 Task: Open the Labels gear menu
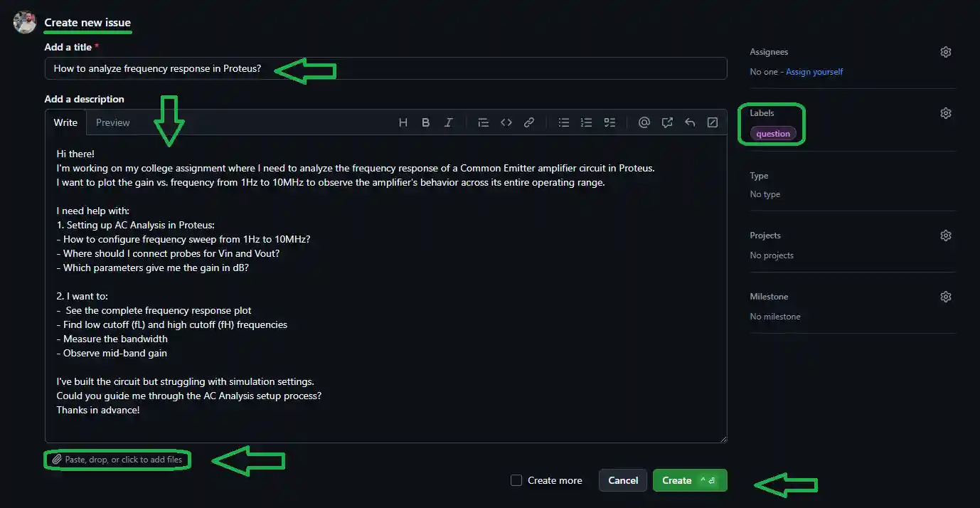coord(945,113)
